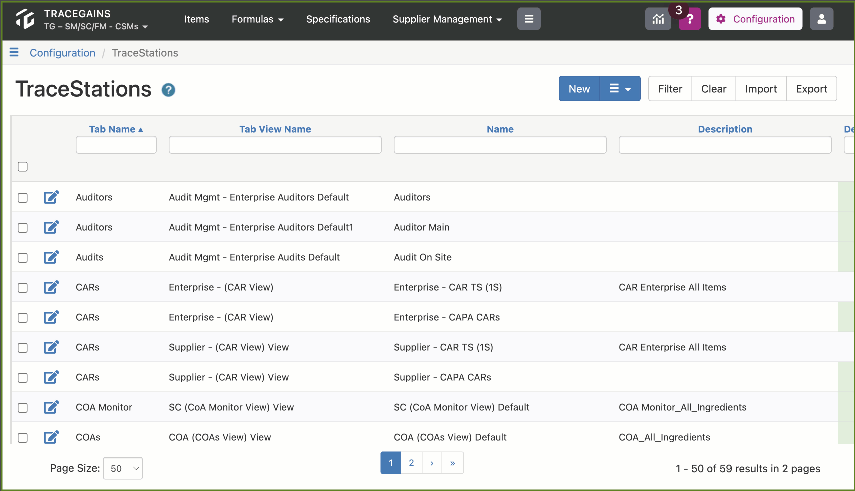
Task: Open the Page Size dropdown
Action: click(x=123, y=469)
